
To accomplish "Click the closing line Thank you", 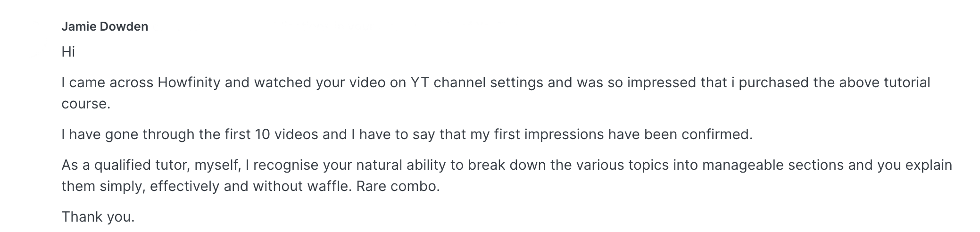I will (98, 217).
